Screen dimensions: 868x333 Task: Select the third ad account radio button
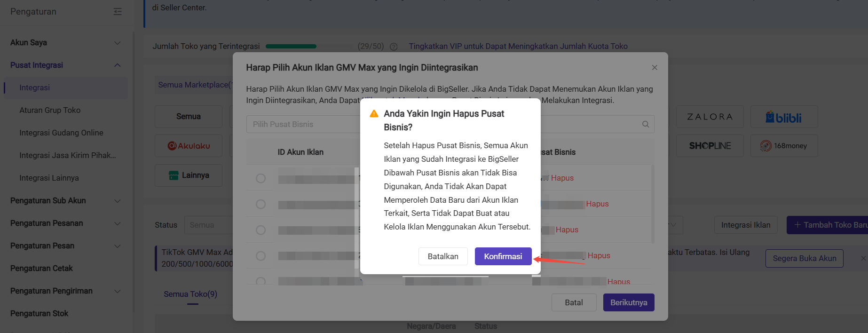tap(260, 230)
